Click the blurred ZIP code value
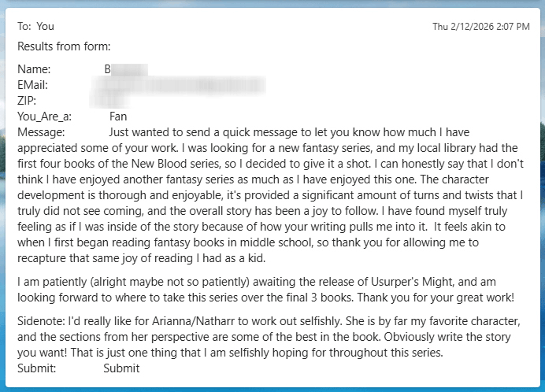This screenshot has width=545, height=392. click(110, 101)
